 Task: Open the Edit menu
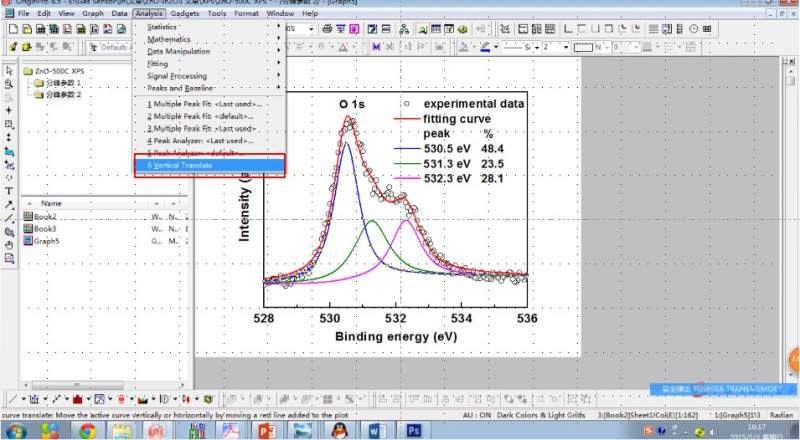click(44, 13)
